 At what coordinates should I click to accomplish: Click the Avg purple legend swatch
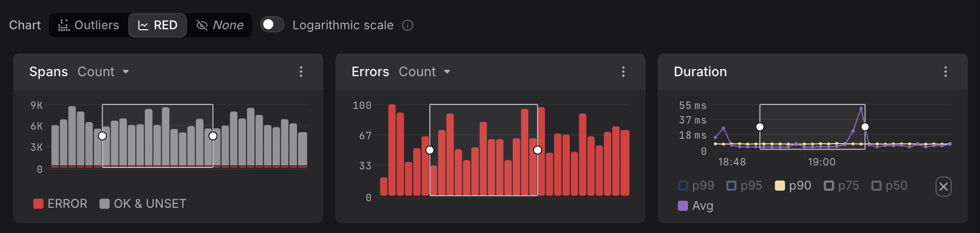(x=683, y=206)
